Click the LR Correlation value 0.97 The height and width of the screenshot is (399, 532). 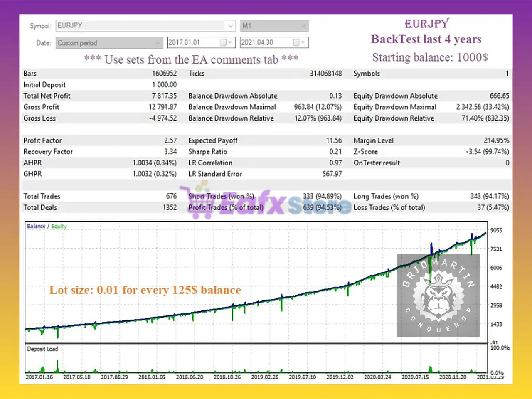point(335,163)
